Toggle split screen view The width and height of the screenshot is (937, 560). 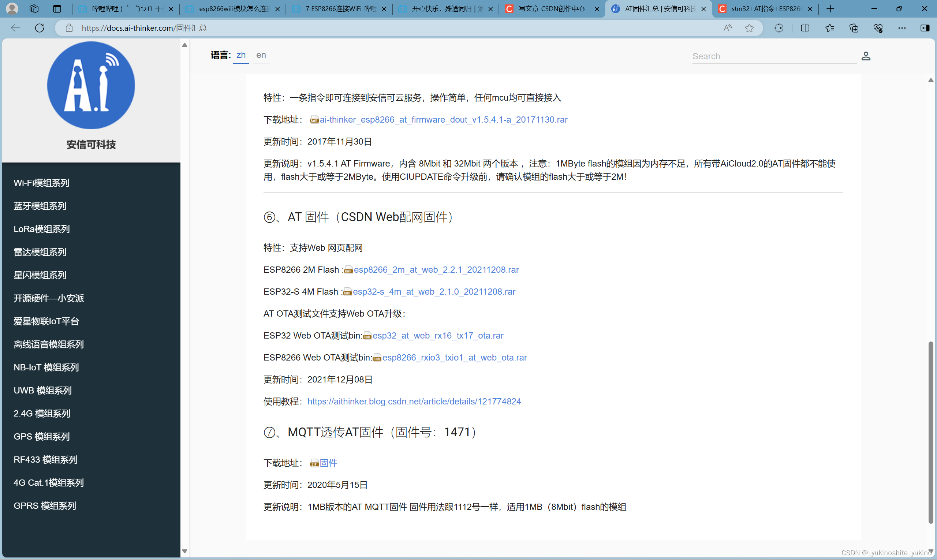click(805, 27)
